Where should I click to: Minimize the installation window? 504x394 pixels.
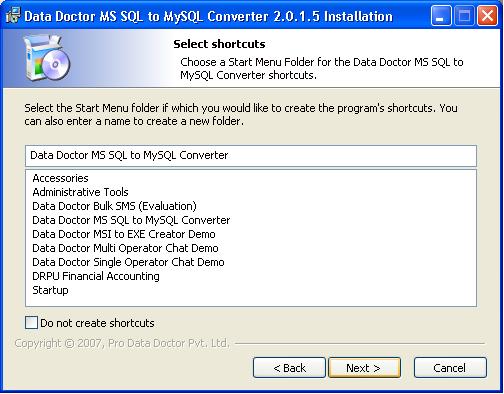point(440,15)
